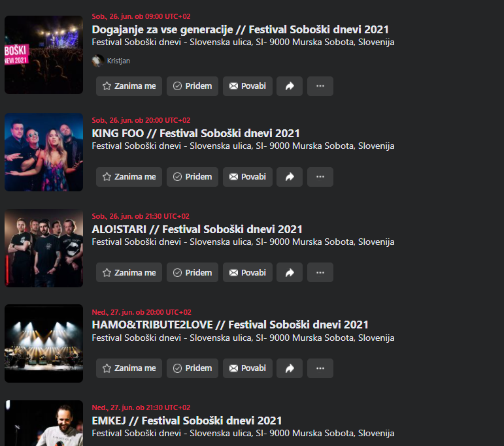Image resolution: width=504 pixels, height=446 pixels.
Task: Open more options menu for KING FOO
Action: [x=320, y=177]
